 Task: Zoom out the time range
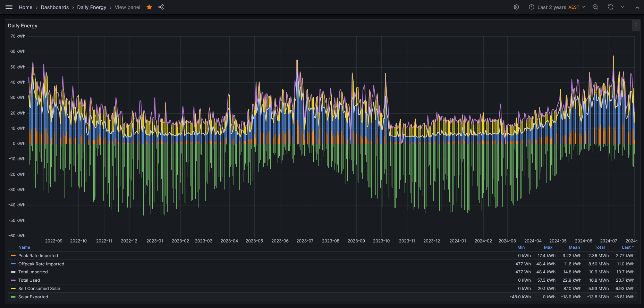click(595, 7)
